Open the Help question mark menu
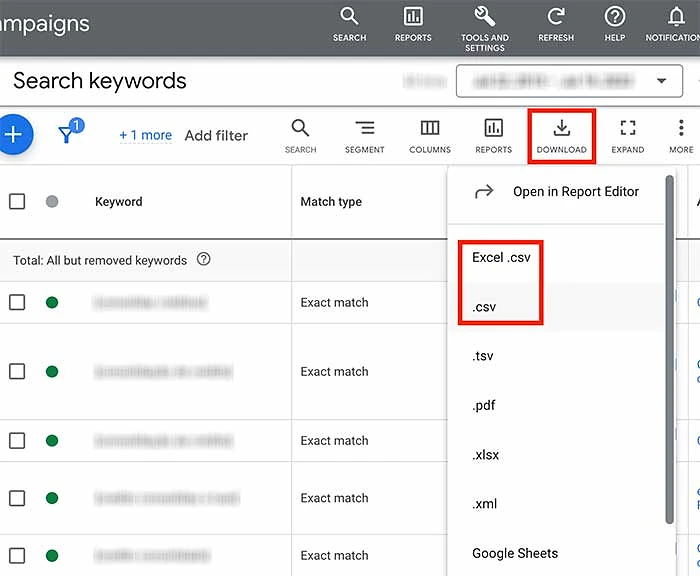This screenshot has height=576, width=700. pyautogui.click(x=615, y=25)
